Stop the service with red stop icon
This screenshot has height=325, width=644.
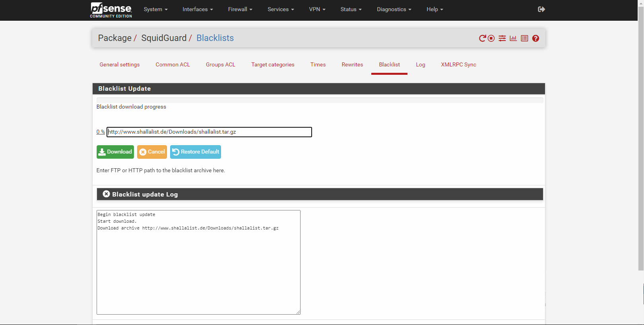491,38
